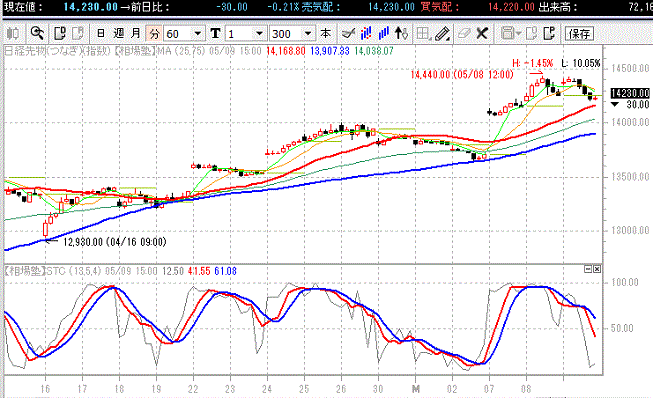Click the up-down arrows icon
Viewport: 653px width, 398px height.
(x=401, y=33)
